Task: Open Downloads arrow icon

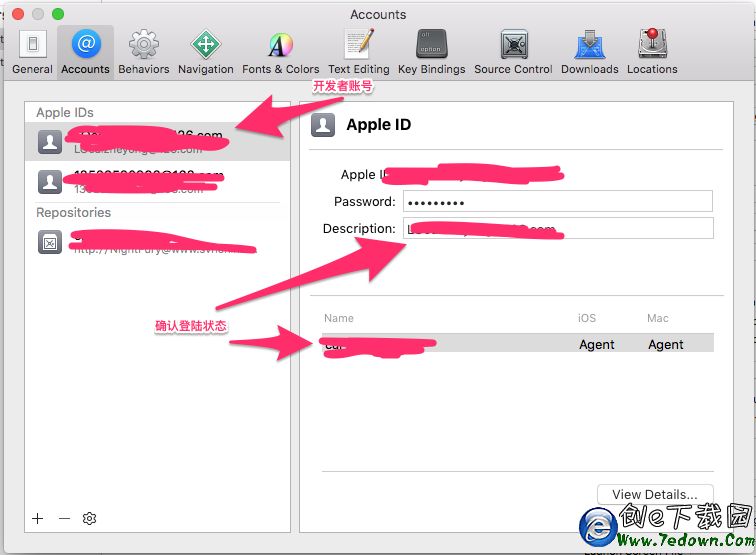Action: (x=590, y=45)
